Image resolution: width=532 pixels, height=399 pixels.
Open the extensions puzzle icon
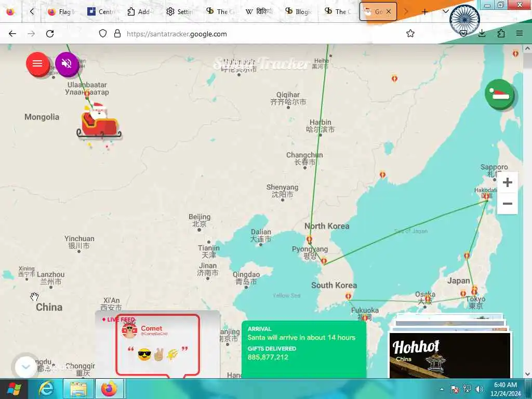tap(501, 34)
